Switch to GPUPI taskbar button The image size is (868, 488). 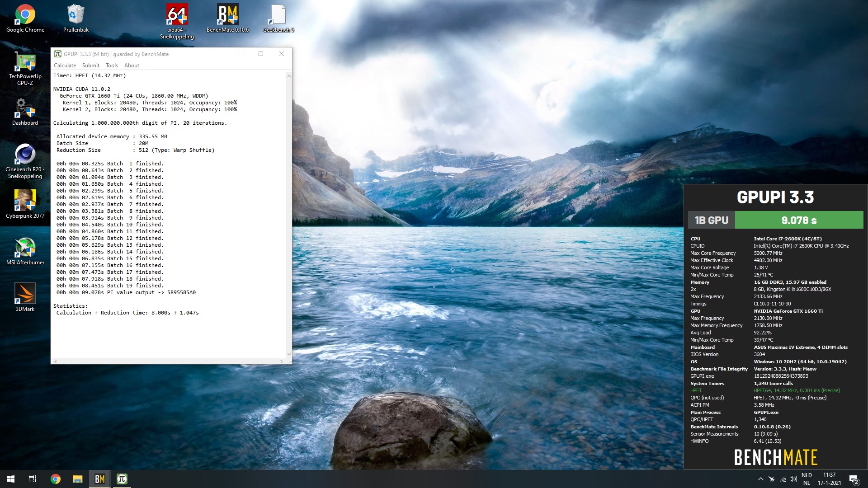pos(122,479)
